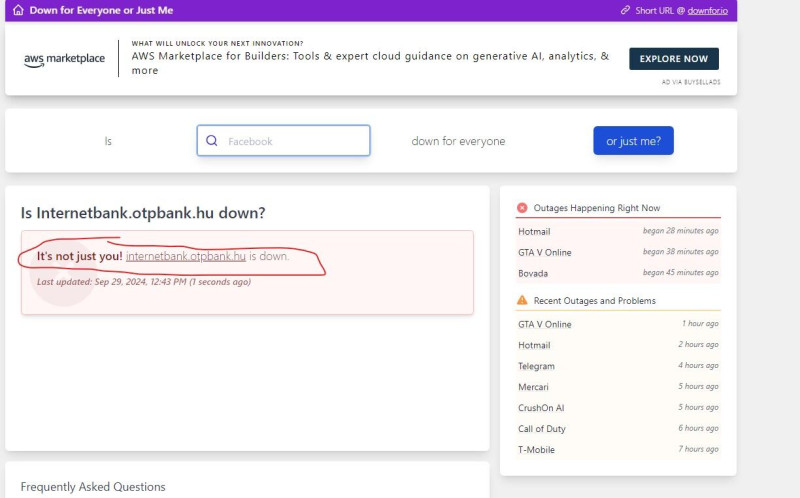Open the AWS Marketplace for Builders ad text
The height and width of the screenshot is (498, 800).
click(370, 63)
